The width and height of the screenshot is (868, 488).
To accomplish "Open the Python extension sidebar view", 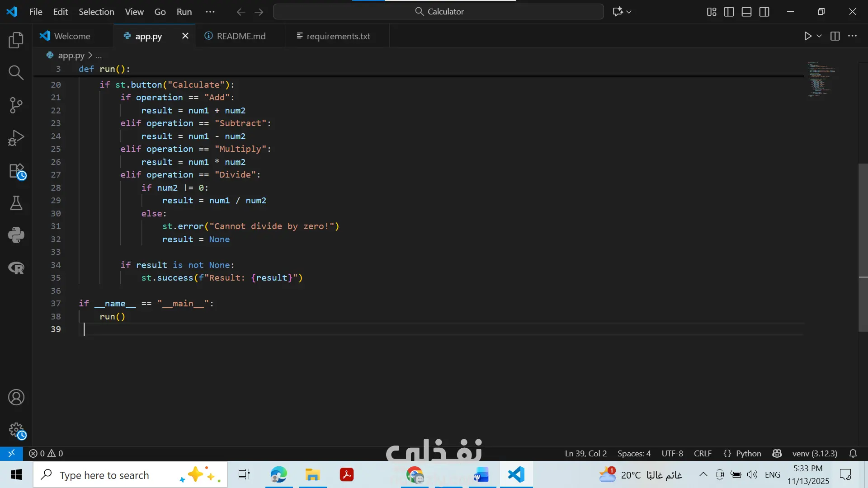I will (16, 235).
